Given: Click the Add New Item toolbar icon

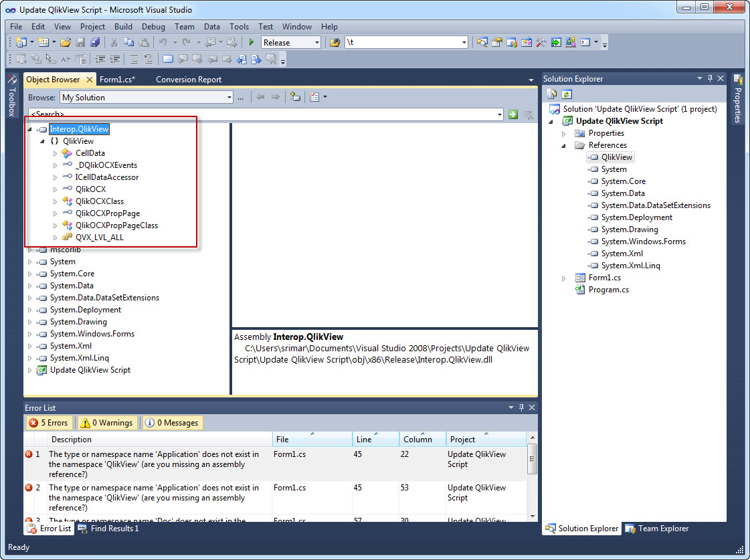Looking at the screenshot, I should pyautogui.click(x=43, y=42).
